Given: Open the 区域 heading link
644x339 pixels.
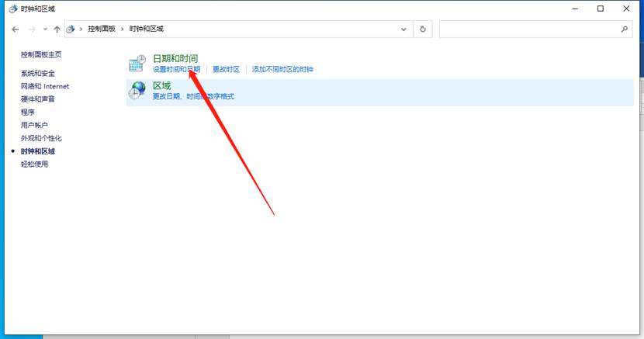Looking at the screenshot, I should point(161,85).
